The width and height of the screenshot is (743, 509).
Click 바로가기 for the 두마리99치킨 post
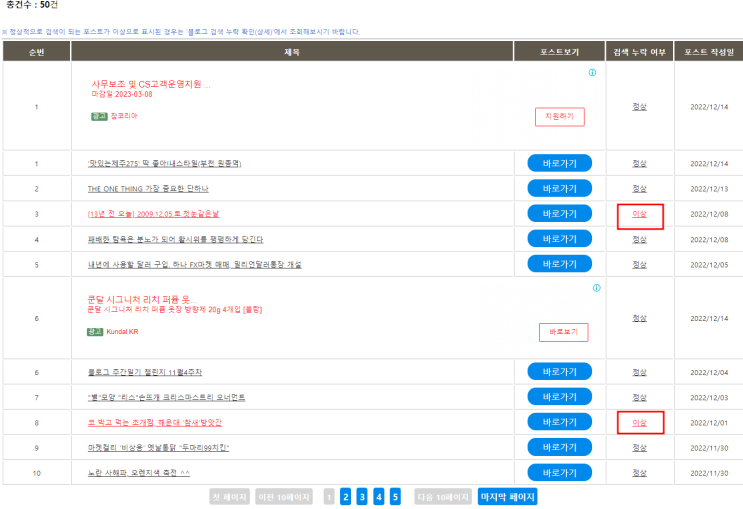(560, 447)
